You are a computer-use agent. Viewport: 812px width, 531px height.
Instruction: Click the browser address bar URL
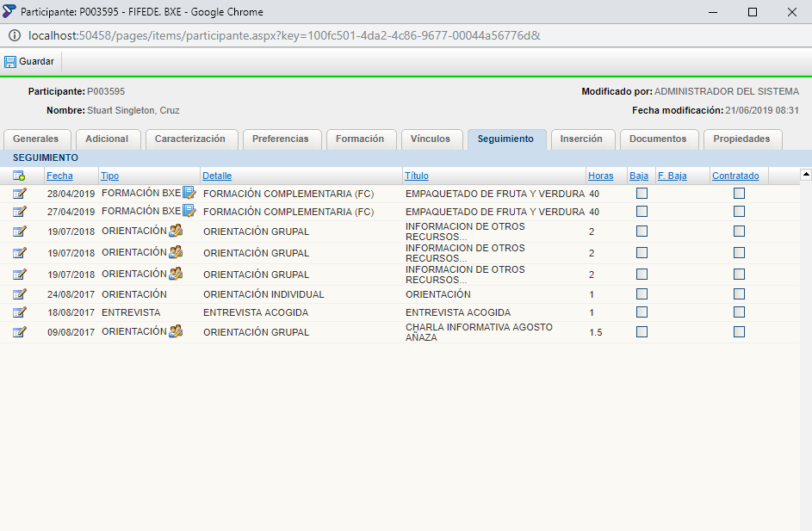(284, 35)
